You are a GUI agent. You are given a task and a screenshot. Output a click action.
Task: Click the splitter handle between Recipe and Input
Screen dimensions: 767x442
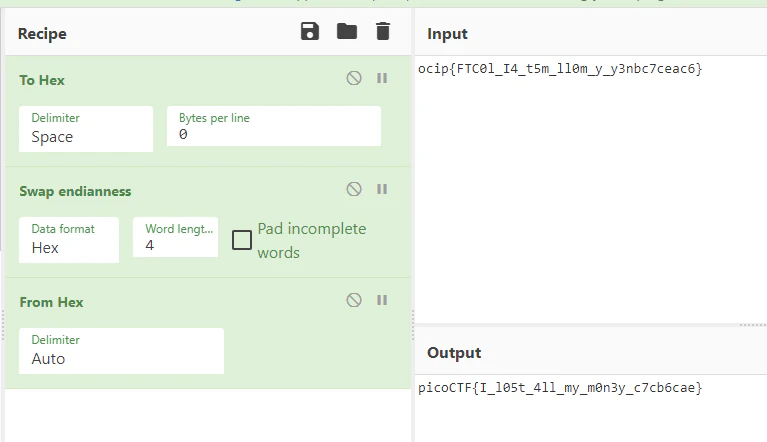413,325
